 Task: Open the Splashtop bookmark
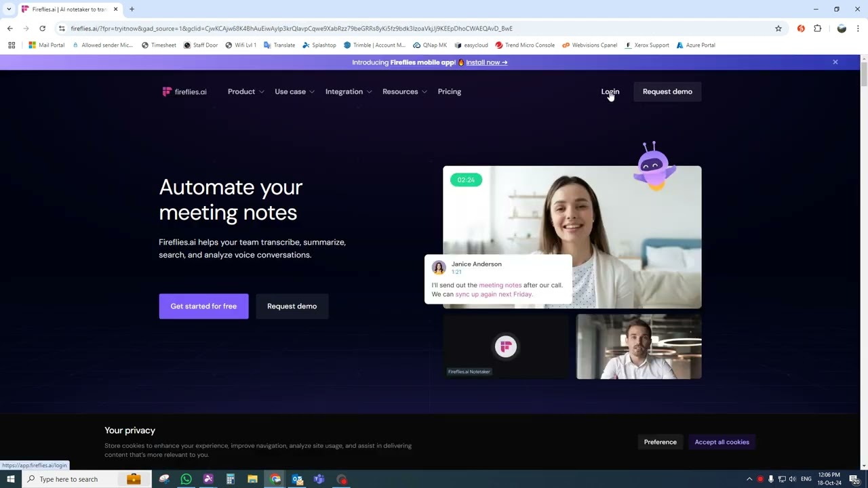click(x=319, y=45)
